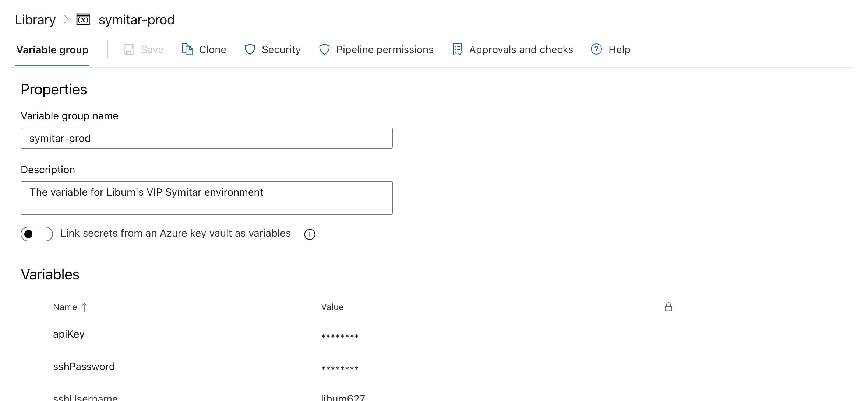Click the masked value of sshPassword
868x401 pixels.
click(340, 368)
